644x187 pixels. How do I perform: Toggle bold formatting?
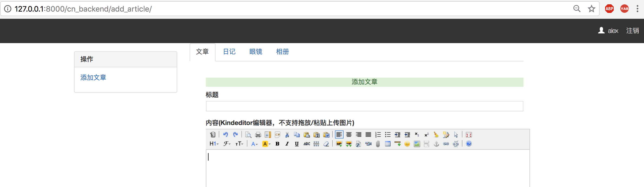[277, 144]
